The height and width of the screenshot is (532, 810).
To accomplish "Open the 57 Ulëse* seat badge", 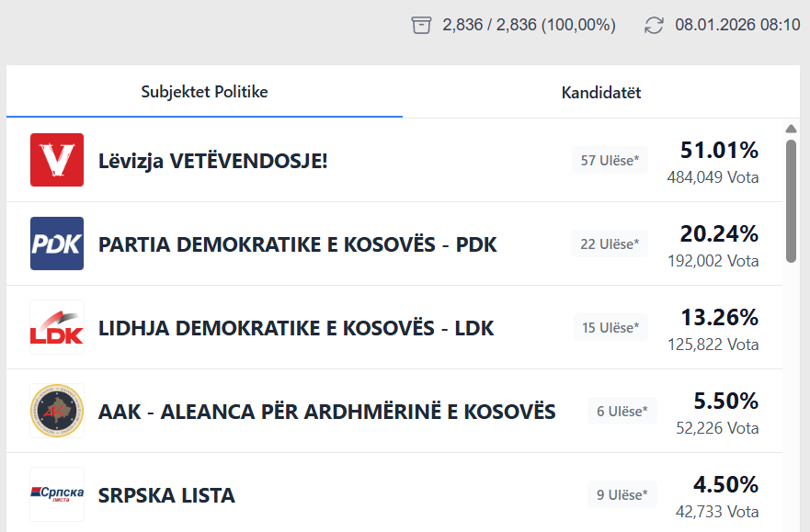I will (x=610, y=159).
